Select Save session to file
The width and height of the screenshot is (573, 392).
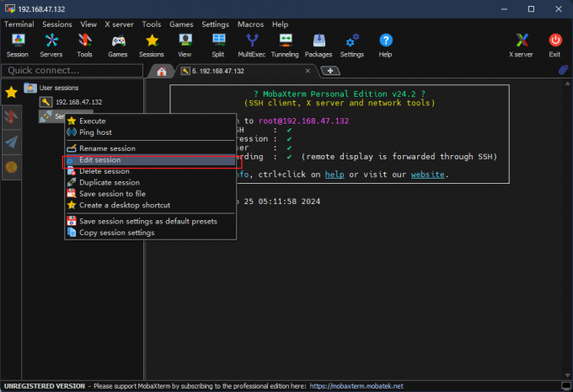(x=150, y=194)
